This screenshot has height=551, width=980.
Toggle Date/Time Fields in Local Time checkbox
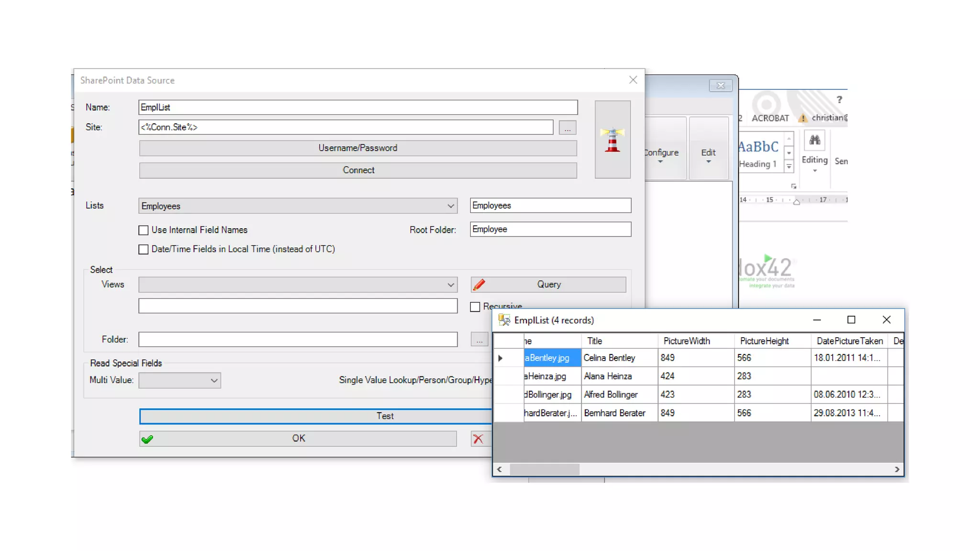(144, 249)
